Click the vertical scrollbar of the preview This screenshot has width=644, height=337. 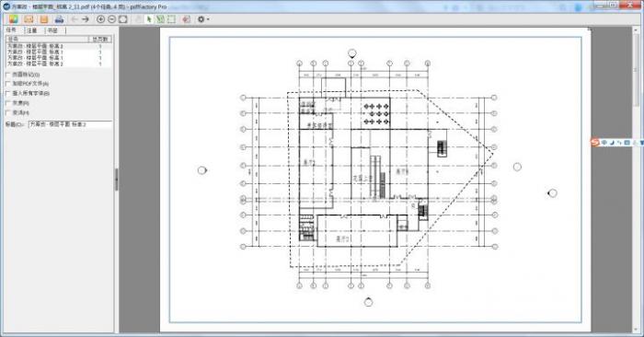coord(638,179)
